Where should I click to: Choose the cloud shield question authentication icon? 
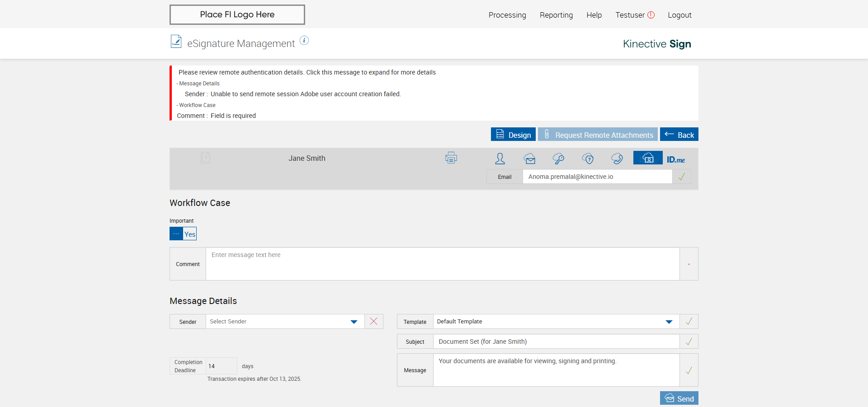click(x=588, y=159)
